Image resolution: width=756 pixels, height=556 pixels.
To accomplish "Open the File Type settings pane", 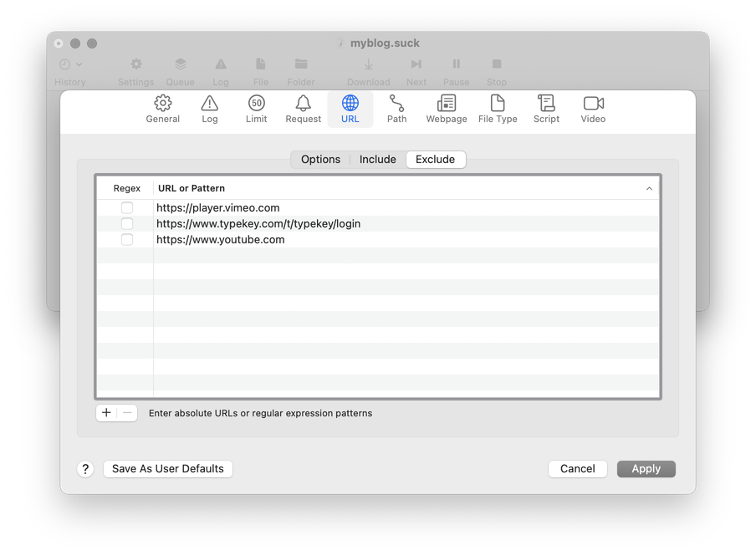I will (498, 109).
